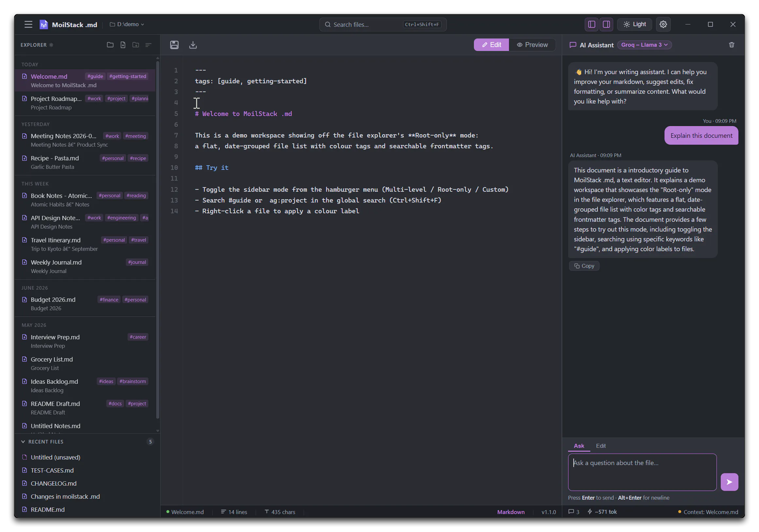Click the Markdown language indicator in status bar

(x=511, y=512)
